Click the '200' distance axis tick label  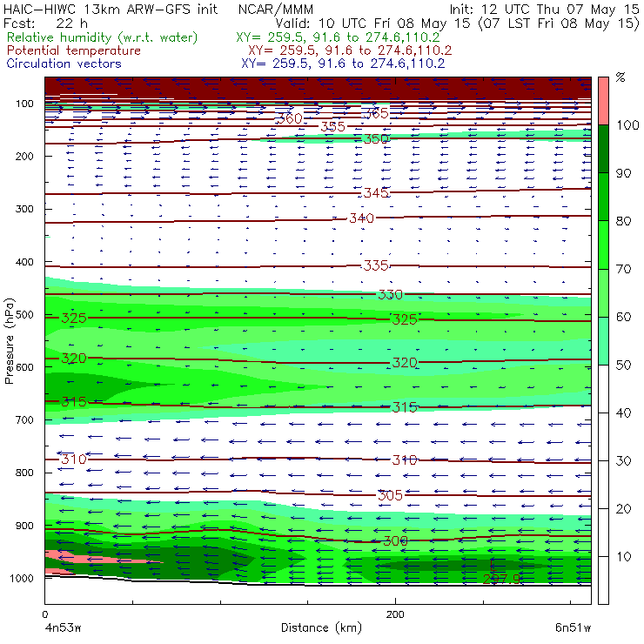point(395,614)
